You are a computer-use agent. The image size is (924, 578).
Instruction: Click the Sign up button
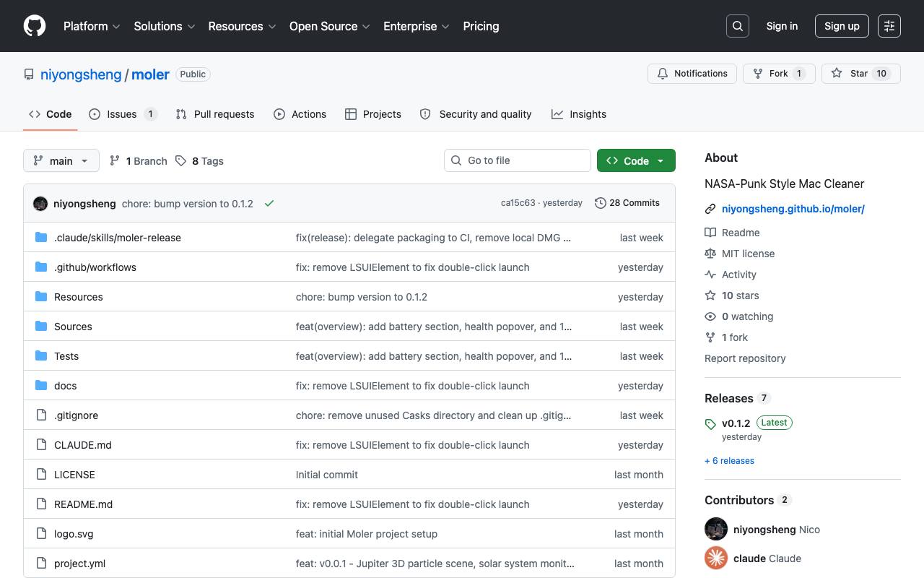click(842, 26)
